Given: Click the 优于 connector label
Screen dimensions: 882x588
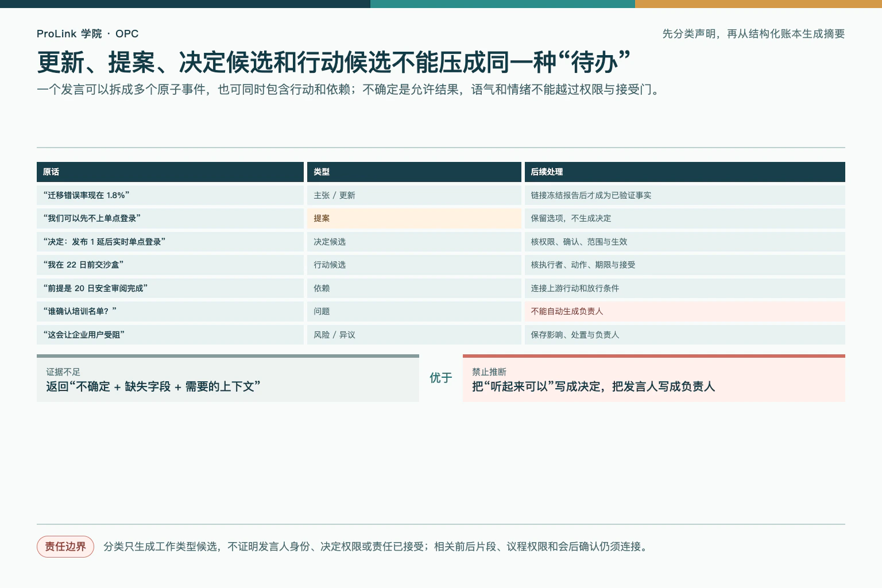Looking at the screenshot, I should 441,378.
